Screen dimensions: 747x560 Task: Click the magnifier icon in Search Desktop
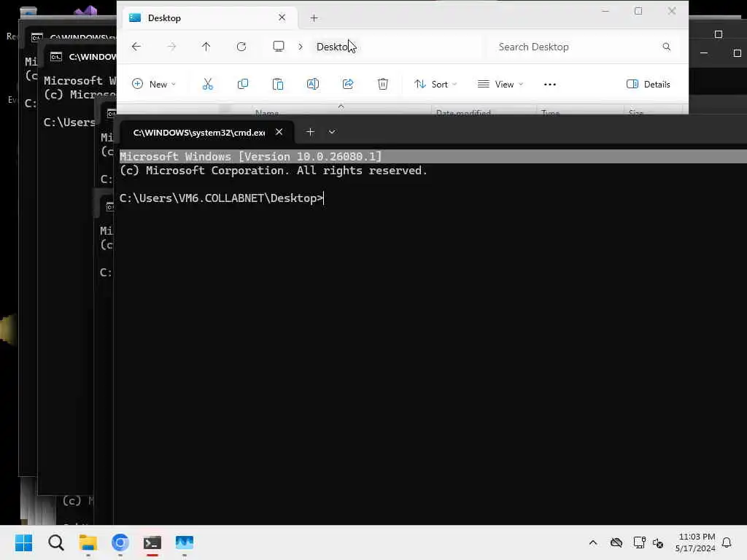tap(667, 47)
